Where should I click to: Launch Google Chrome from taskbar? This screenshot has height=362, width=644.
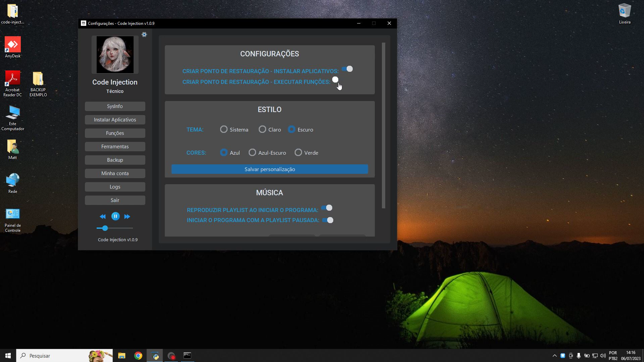click(138, 356)
